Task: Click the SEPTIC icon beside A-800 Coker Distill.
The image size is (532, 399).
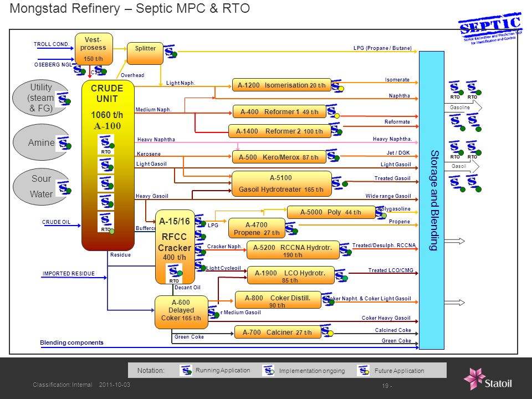Action: pos(328,299)
